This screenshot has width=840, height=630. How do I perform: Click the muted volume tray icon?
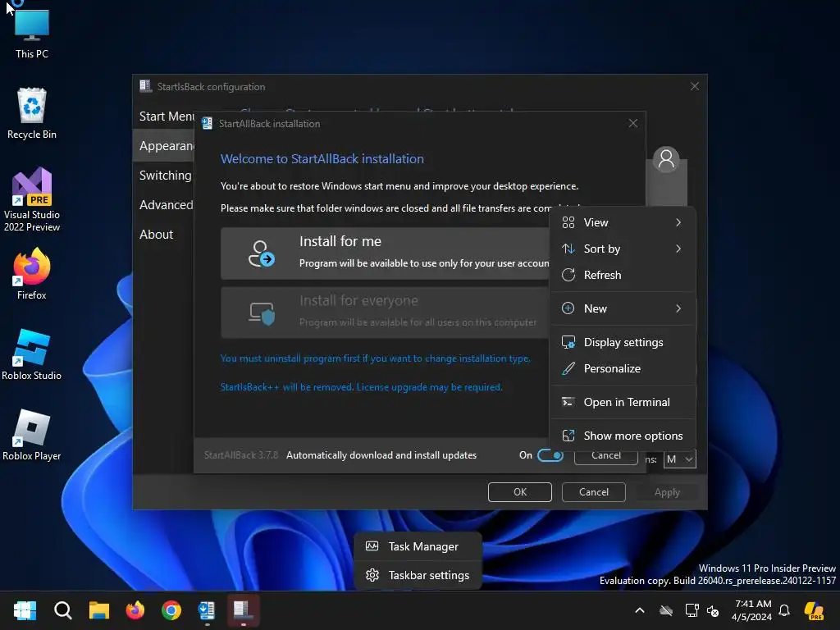pyautogui.click(x=713, y=610)
